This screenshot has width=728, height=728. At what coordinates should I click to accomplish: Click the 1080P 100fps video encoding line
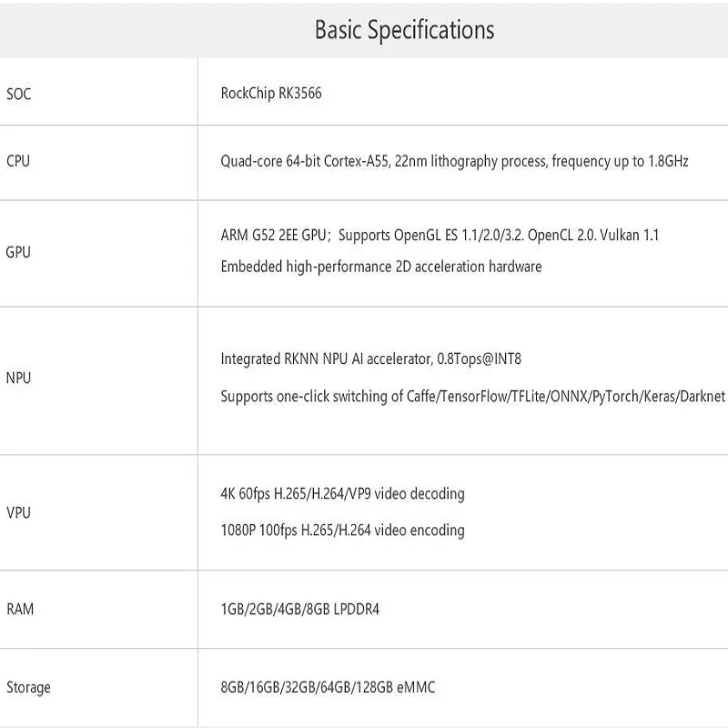point(342,530)
